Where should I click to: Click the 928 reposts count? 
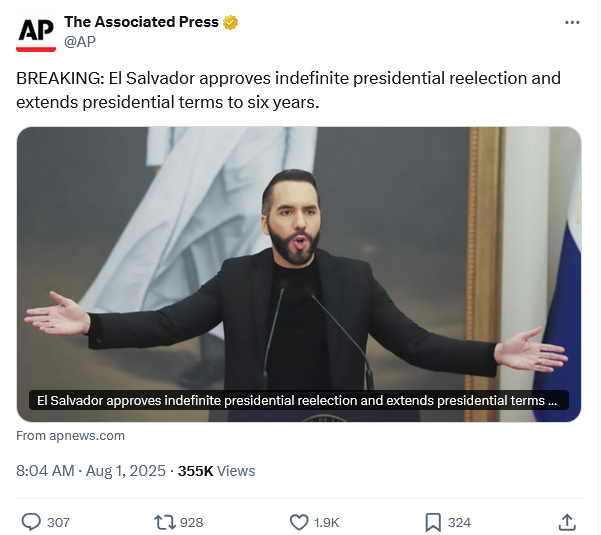pyautogui.click(x=191, y=522)
